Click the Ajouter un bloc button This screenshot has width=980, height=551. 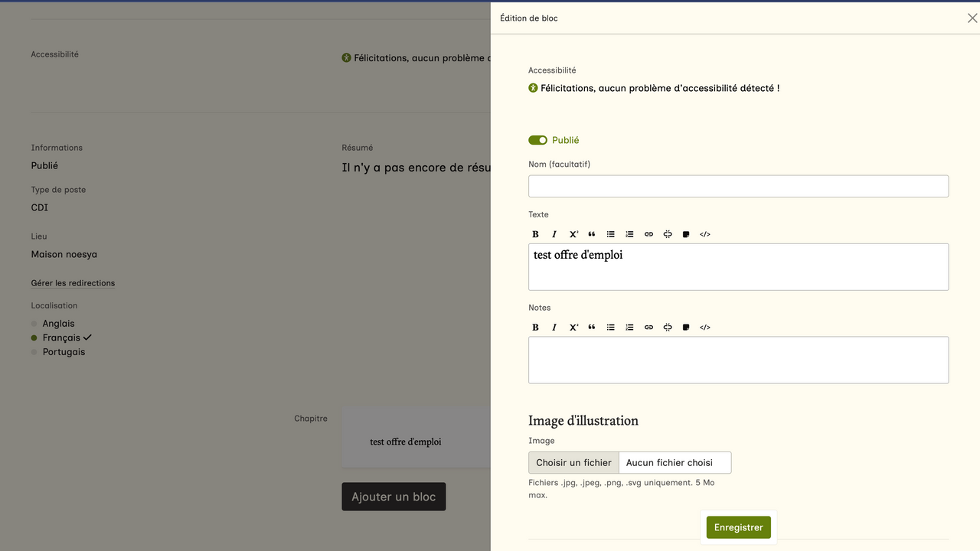(x=394, y=497)
